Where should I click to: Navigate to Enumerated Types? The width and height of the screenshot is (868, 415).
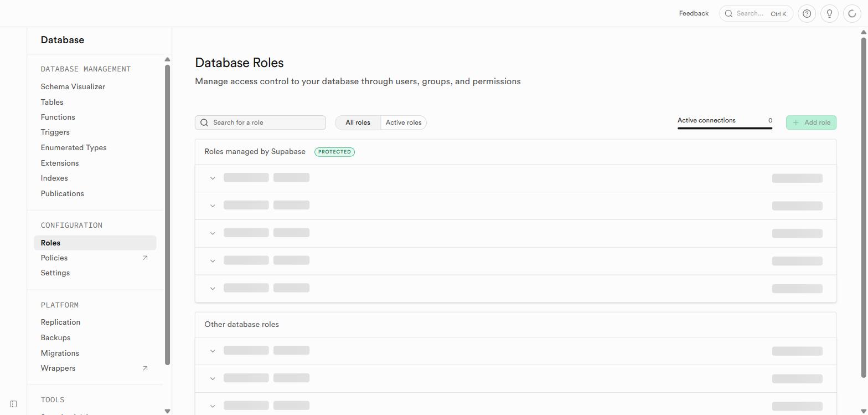[74, 147]
